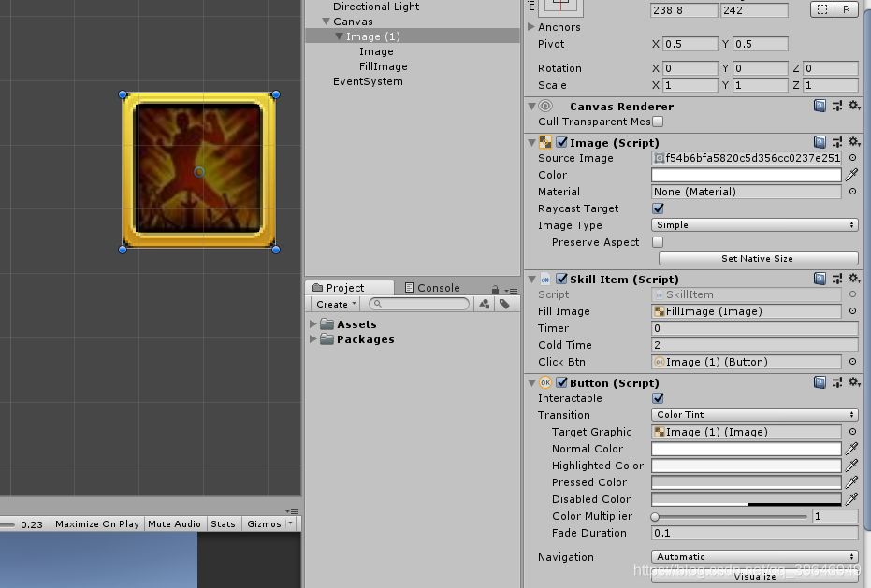Image resolution: width=871 pixels, height=588 pixels.
Task: Open the Button (Script) preset icon
Action: [x=836, y=382]
